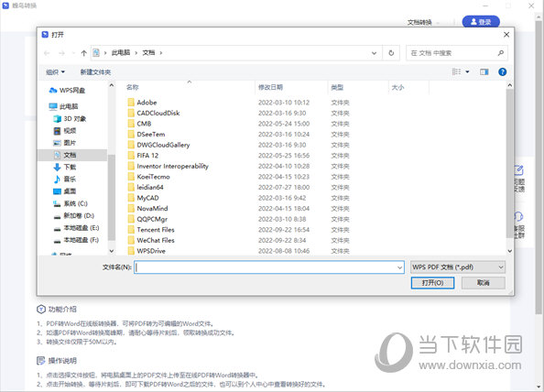
Task: Select the DWGCloudGallery folder
Action: 159,145
